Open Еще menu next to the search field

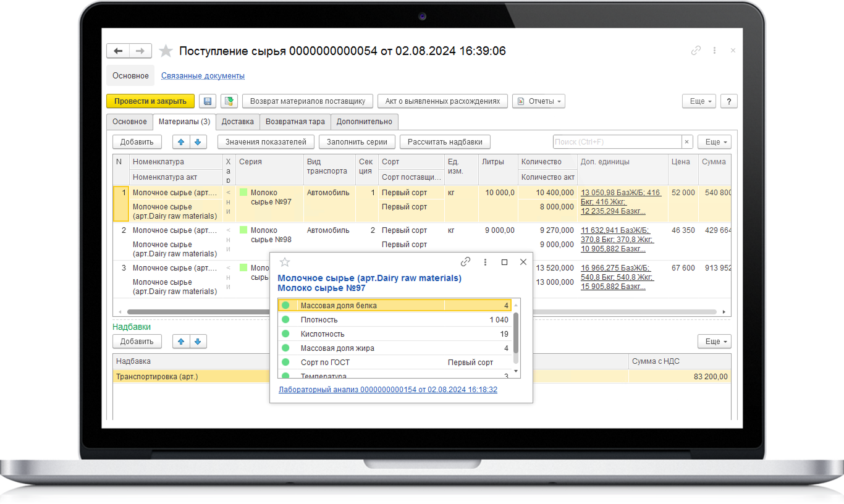pos(714,142)
